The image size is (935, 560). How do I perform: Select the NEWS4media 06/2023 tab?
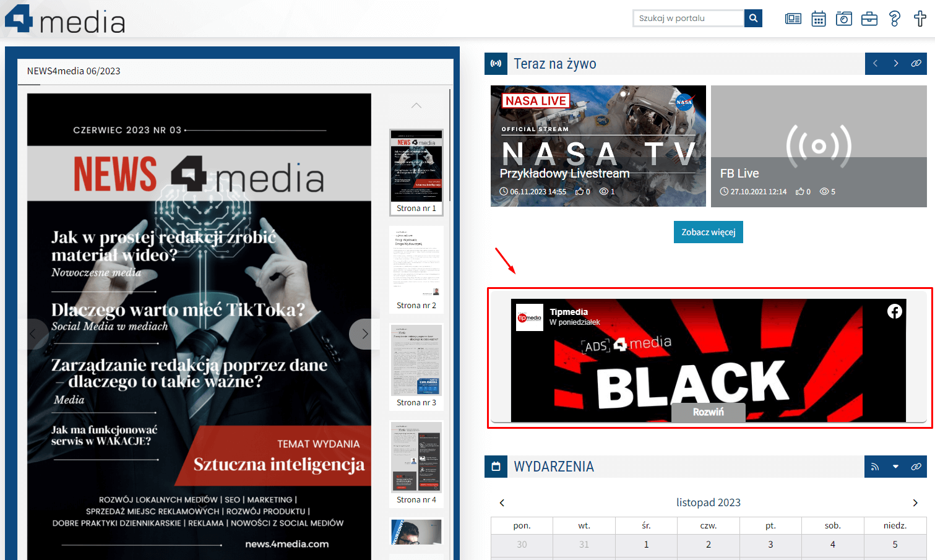(x=74, y=71)
